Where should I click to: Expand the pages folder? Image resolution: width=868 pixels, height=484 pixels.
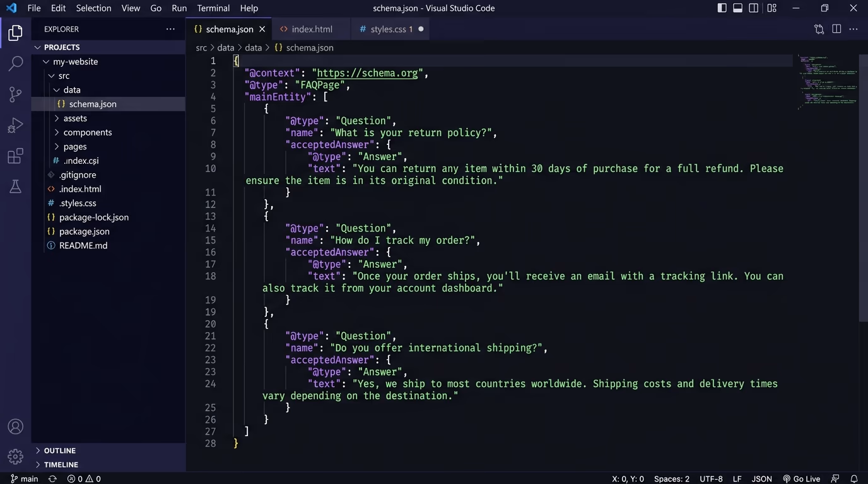(108, 147)
